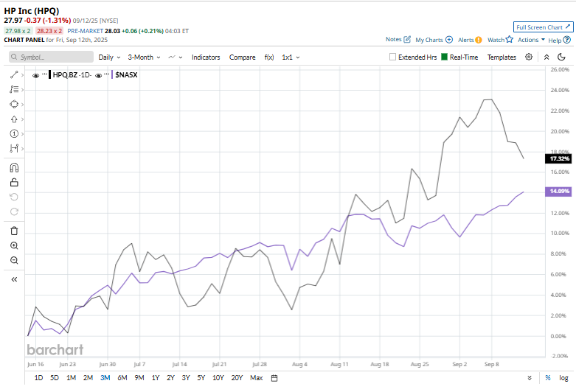This screenshot has width=576, height=392.
Task: Open Alerts link
Action: [x=470, y=40]
